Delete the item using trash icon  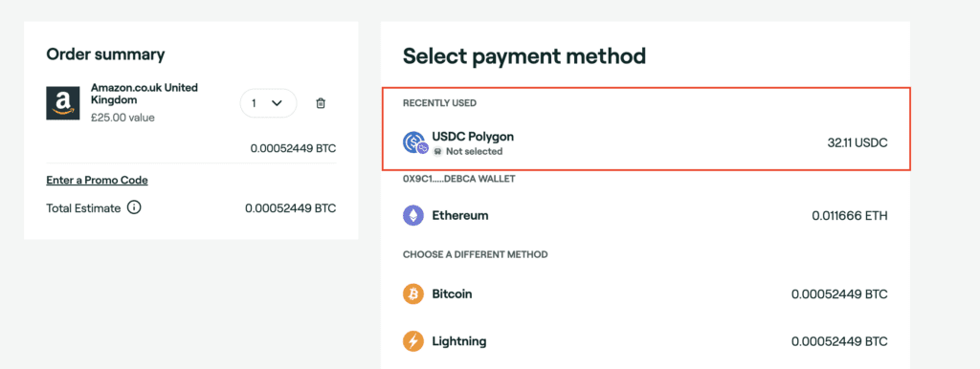tap(321, 103)
